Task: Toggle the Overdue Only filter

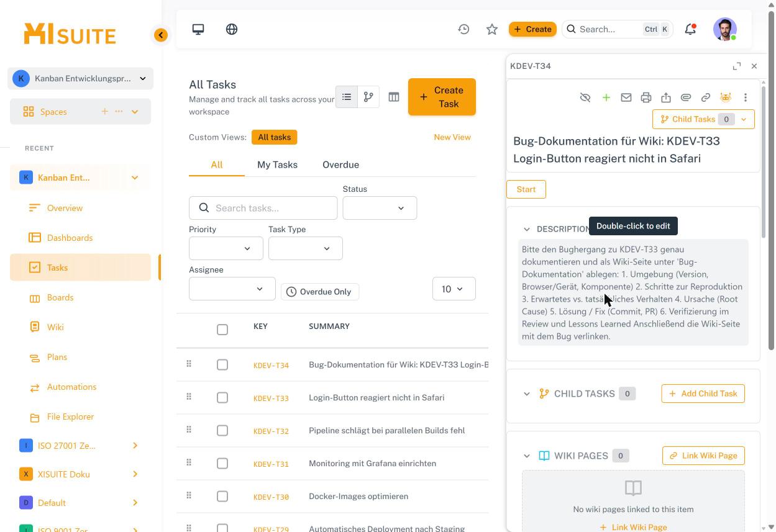Action: click(320, 292)
